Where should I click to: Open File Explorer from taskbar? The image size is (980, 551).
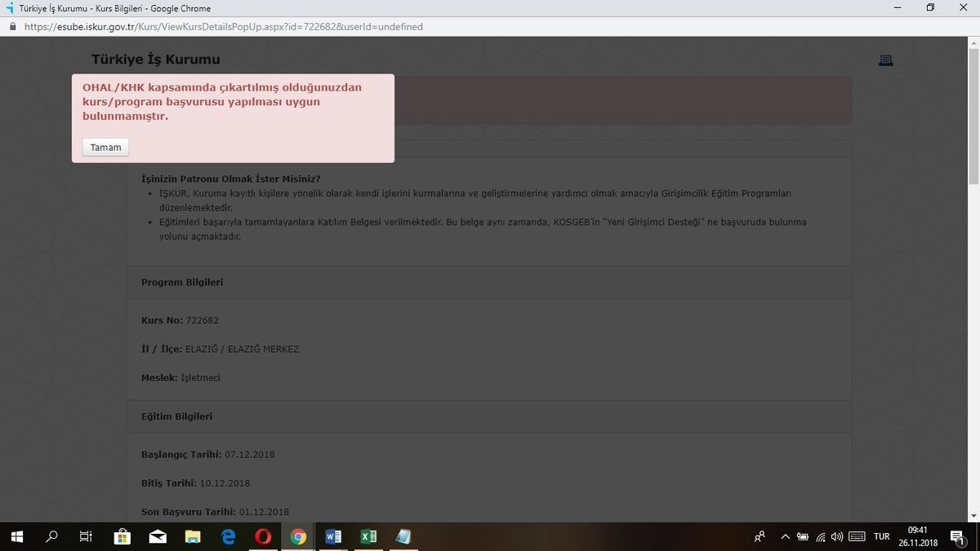193,536
